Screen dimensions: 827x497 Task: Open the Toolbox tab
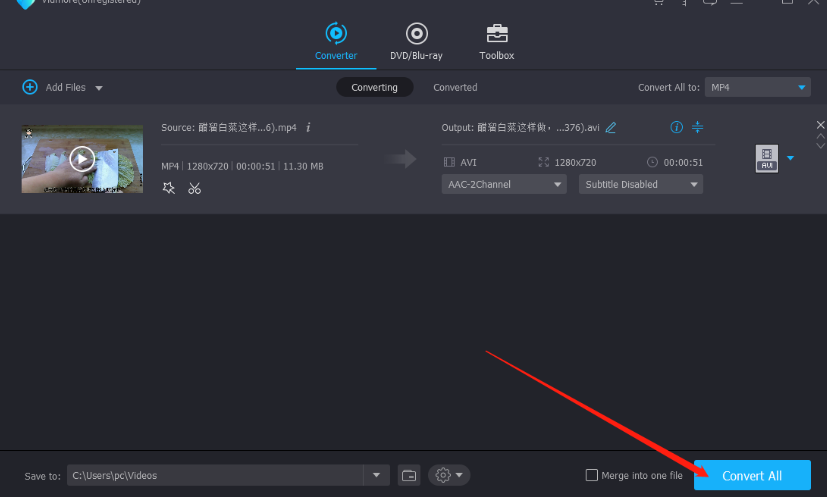pyautogui.click(x=497, y=42)
